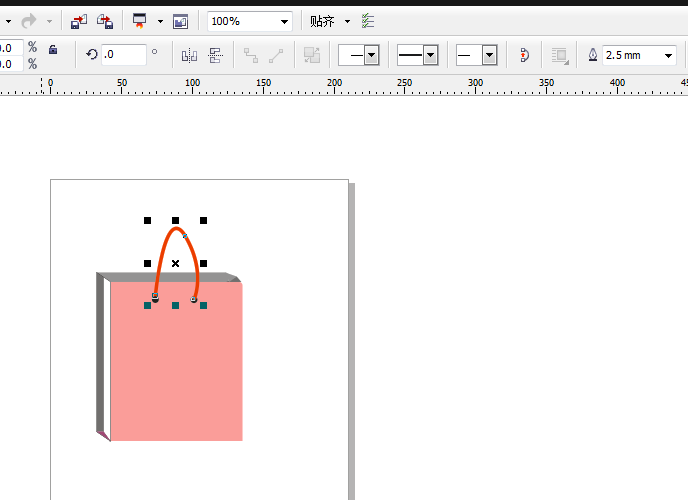The width and height of the screenshot is (688, 500).
Task: Click the rotation angle icon
Action: point(92,54)
